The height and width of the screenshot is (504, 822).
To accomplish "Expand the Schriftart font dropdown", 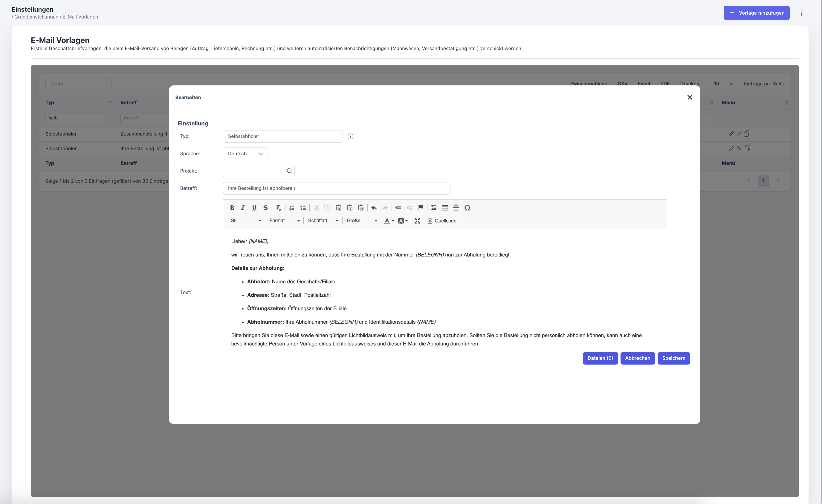I will tap(323, 221).
